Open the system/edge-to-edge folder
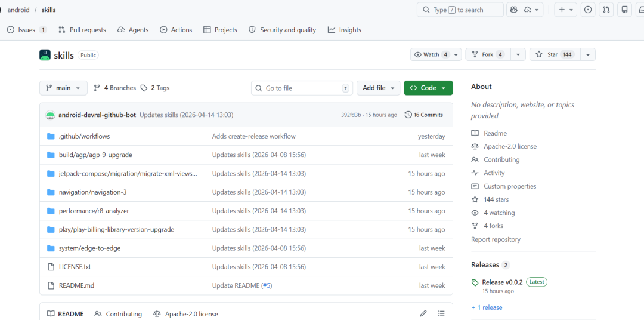 pos(89,248)
